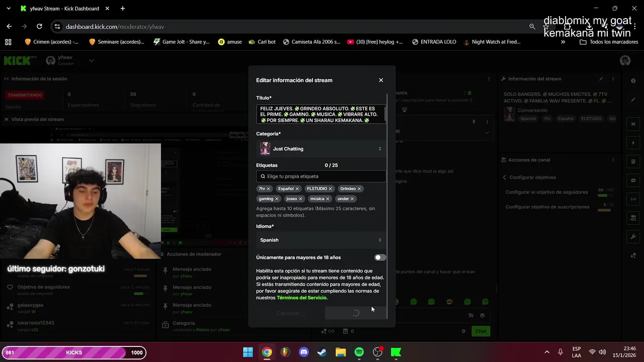Open the emoji picker in chat input
Screen dimensions: 644x362
482,315
